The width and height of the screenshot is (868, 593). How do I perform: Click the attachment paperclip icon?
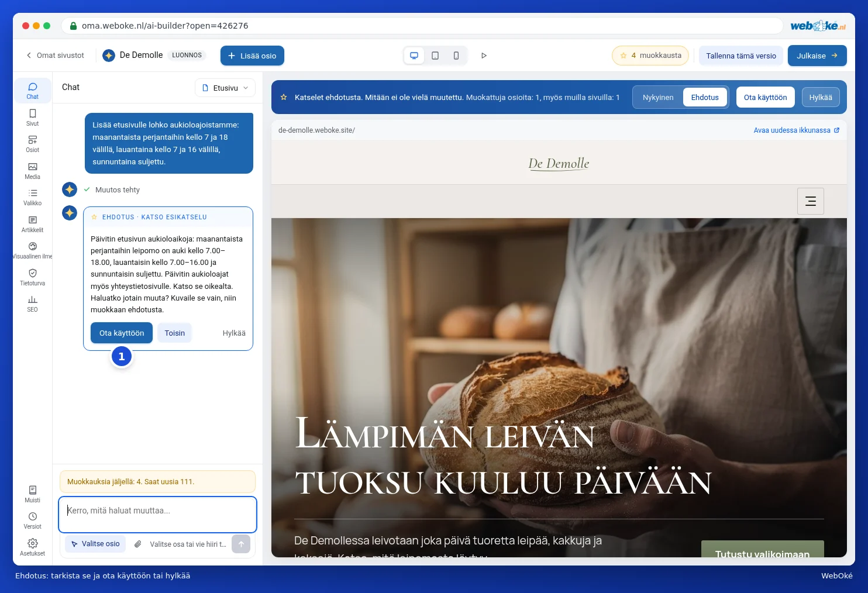point(137,544)
